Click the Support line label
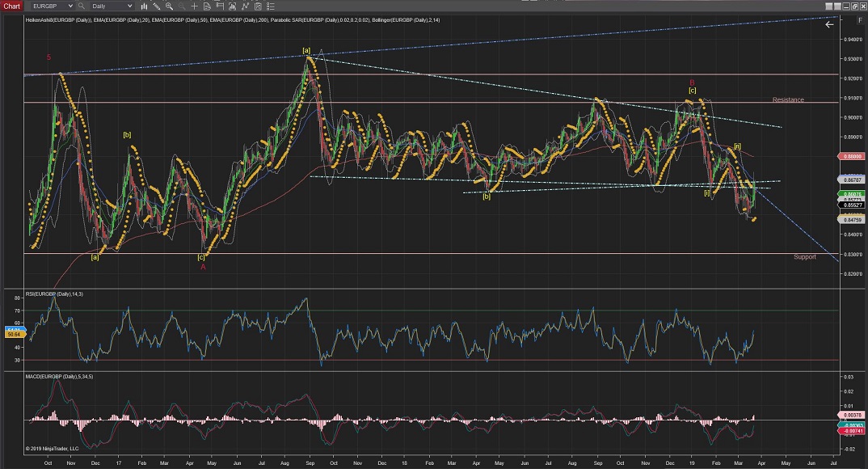The image size is (868, 469). pyautogui.click(x=805, y=257)
